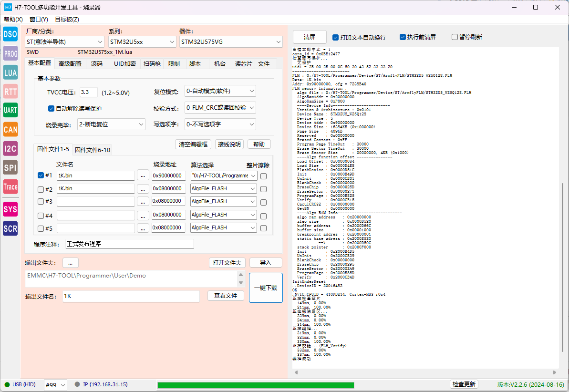Image resolution: width=569 pixels, height=392 pixels.
Task: Enable firmware file #5 checkbox
Action: coord(41,229)
